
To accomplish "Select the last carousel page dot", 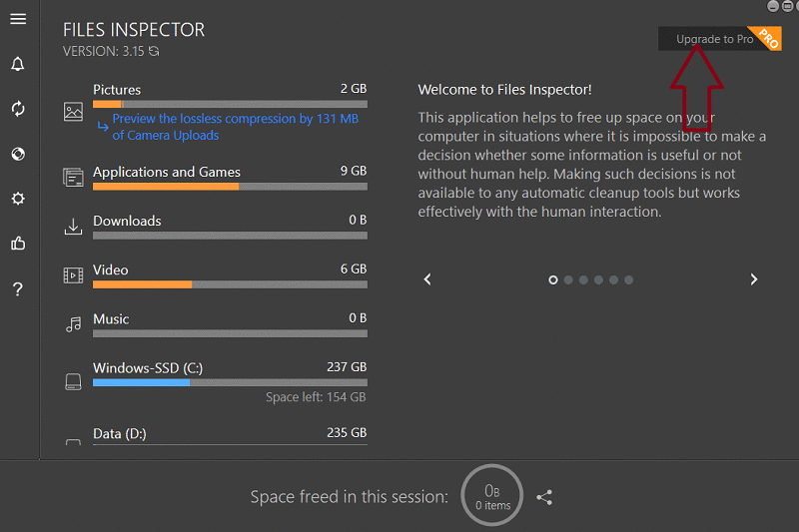I will [629, 279].
